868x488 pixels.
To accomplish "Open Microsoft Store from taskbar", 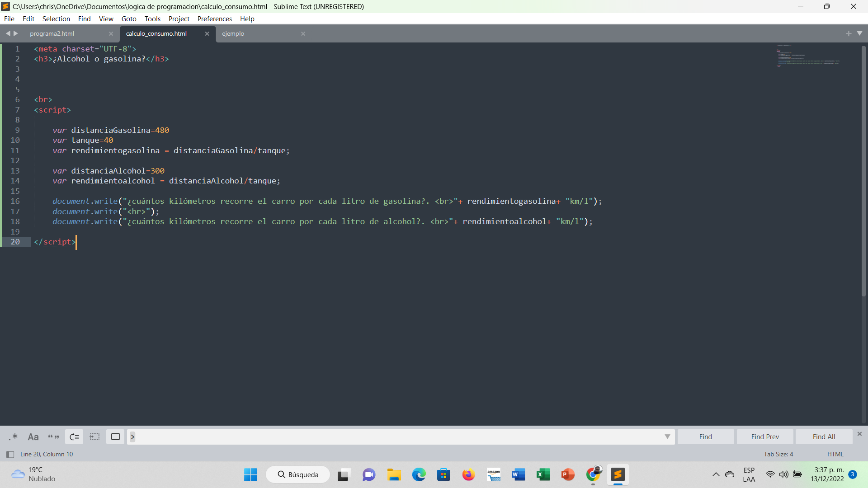I will point(444,475).
